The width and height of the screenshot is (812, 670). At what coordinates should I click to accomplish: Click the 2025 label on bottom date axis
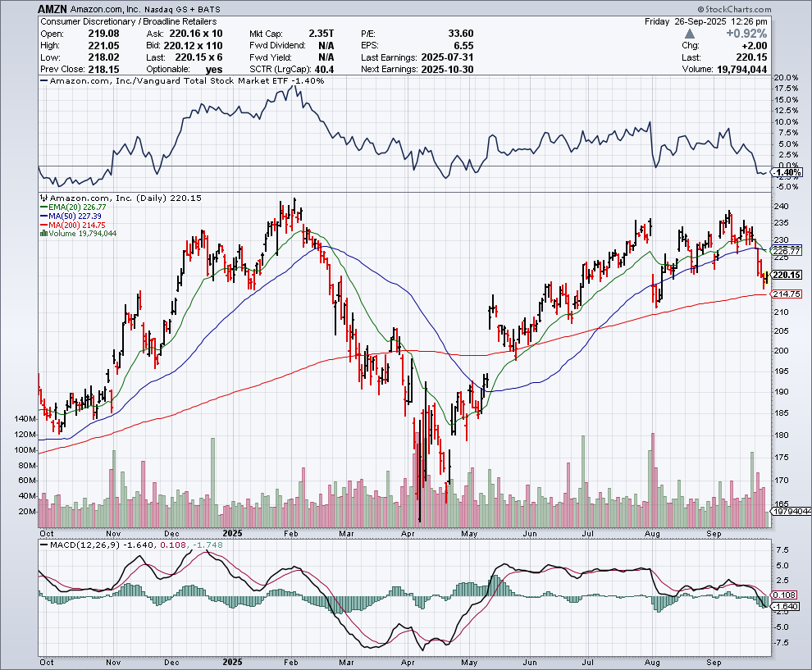tap(234, 660)
